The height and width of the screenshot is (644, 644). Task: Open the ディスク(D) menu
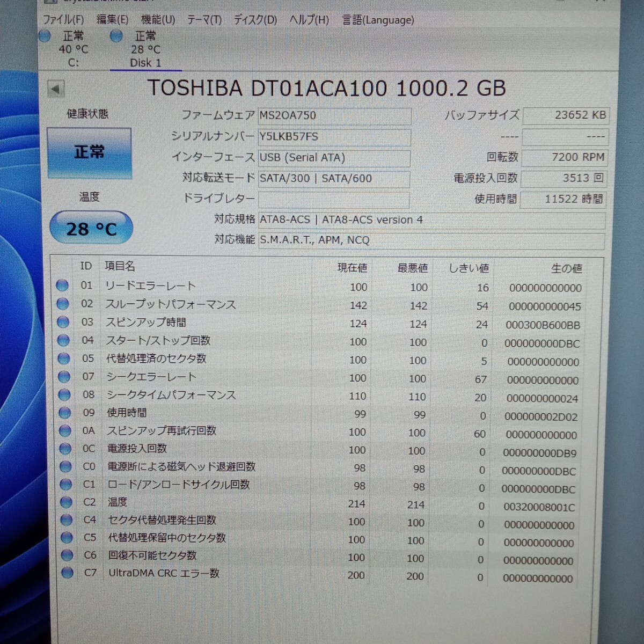click(x=255, y=20)
